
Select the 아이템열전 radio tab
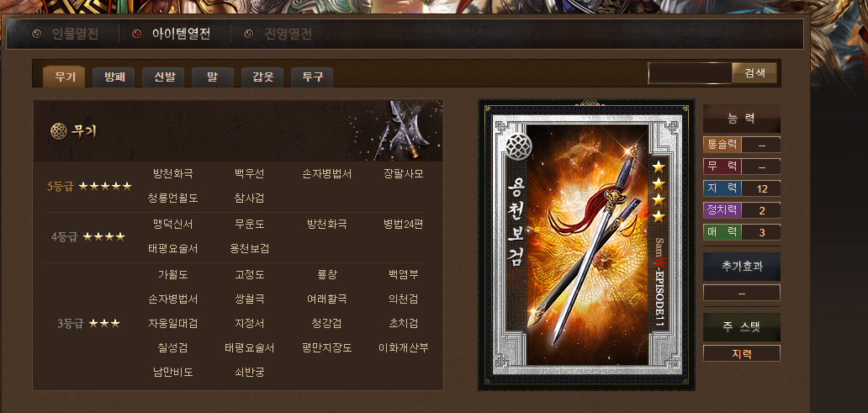(x=172, y=34)
